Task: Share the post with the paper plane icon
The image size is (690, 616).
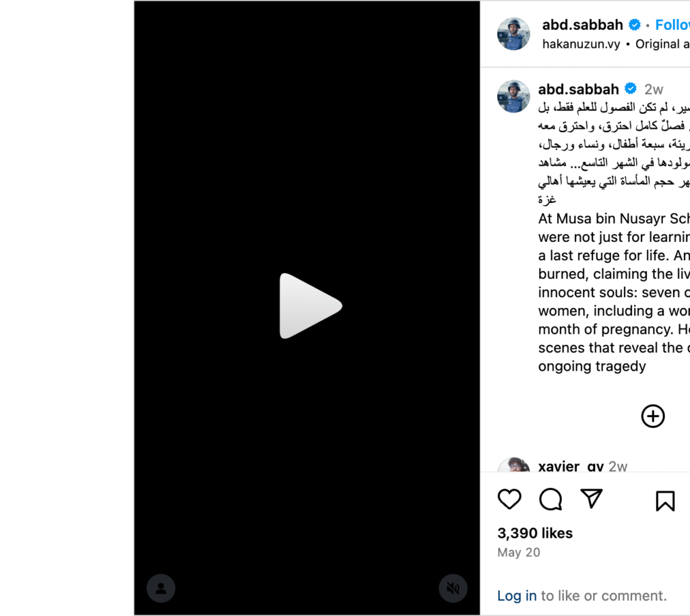Action: pos(592,499)
